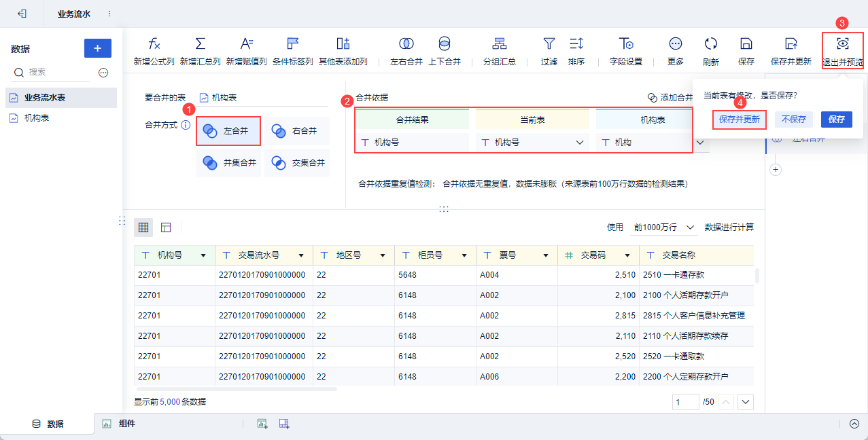Screen dimensions: 868x440
Task: Click 退出并预览 preview icon
Action: tap(843, 44)
